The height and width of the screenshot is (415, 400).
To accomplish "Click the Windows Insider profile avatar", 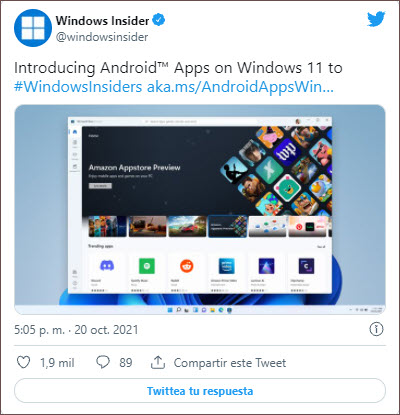I will tap(33, 28).
